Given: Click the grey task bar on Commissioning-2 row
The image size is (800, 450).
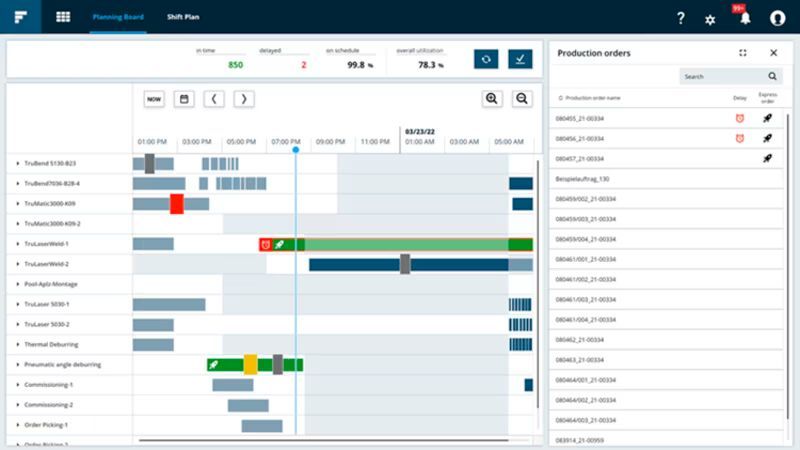Looking at the screenshot, I should click(x=248, y=406).
